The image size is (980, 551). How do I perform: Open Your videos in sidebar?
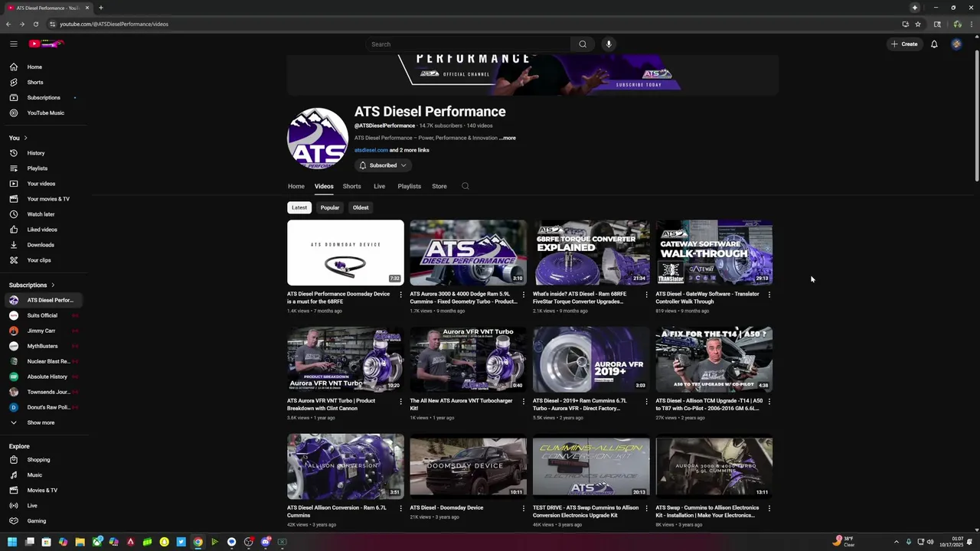pos(42,184)
